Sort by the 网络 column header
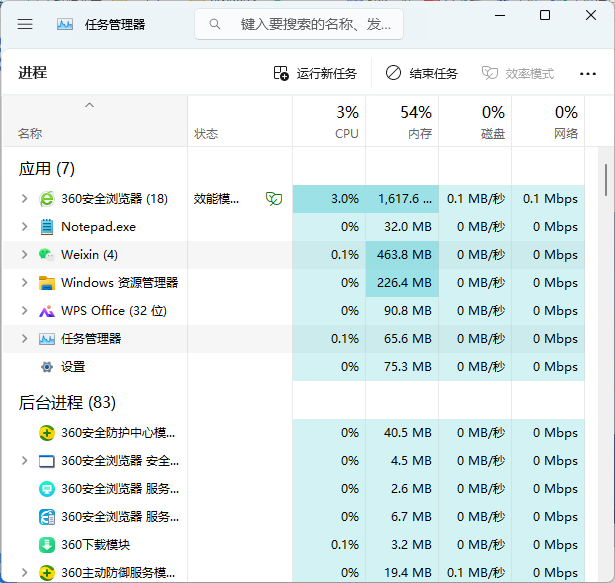This screenshot has width=615, height=583. [548, 122]
